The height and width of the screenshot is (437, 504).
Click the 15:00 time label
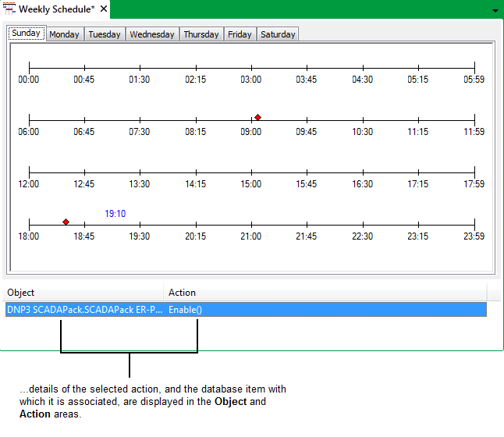tap(251, 184)
